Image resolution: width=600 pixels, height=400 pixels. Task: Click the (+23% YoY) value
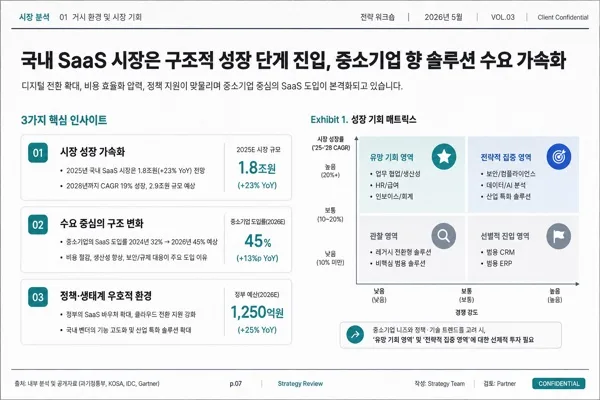(257, 185)
